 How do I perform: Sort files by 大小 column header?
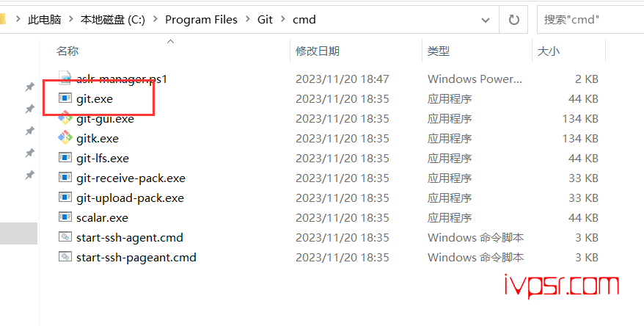click(549, 51)
